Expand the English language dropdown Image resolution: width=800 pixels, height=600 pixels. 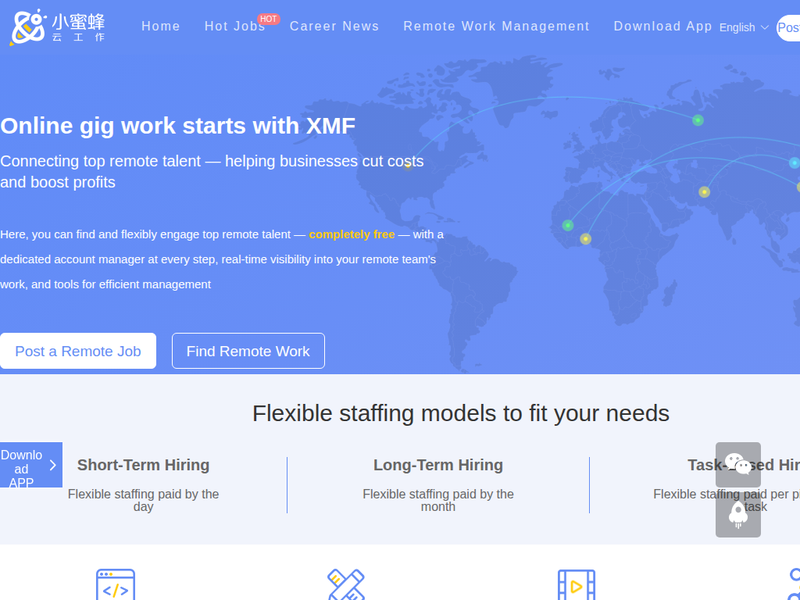tap(743, 28)
